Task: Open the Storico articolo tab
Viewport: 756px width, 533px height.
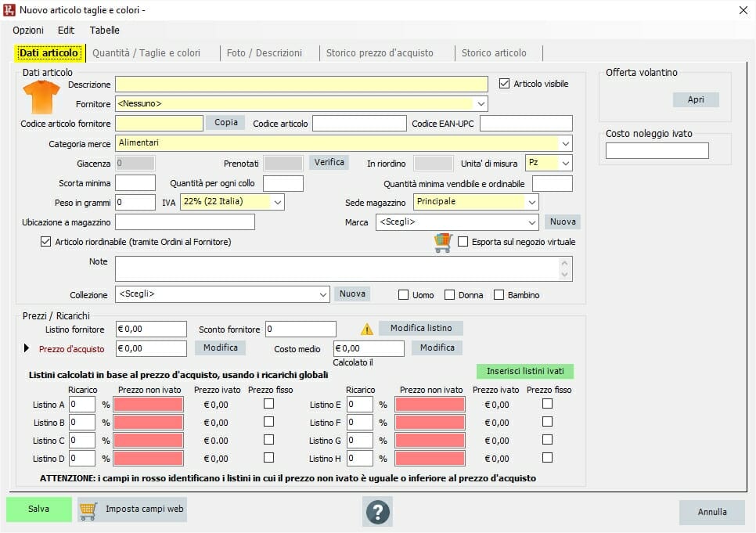Action: (494, 53)
